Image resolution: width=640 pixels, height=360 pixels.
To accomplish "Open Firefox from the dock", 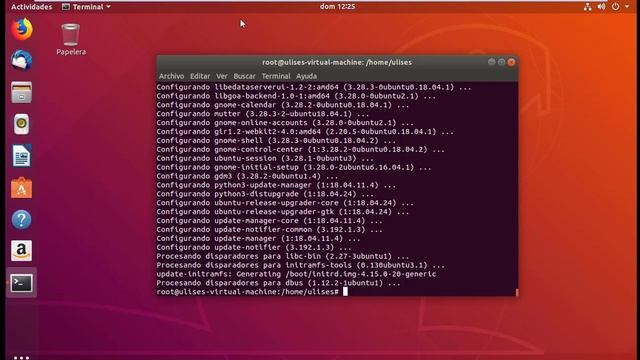I will tap(22, 29).
